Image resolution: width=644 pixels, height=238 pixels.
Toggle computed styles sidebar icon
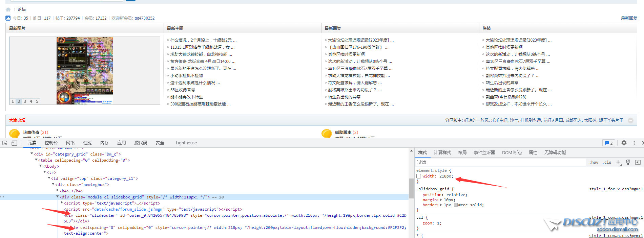pos(638,162)
